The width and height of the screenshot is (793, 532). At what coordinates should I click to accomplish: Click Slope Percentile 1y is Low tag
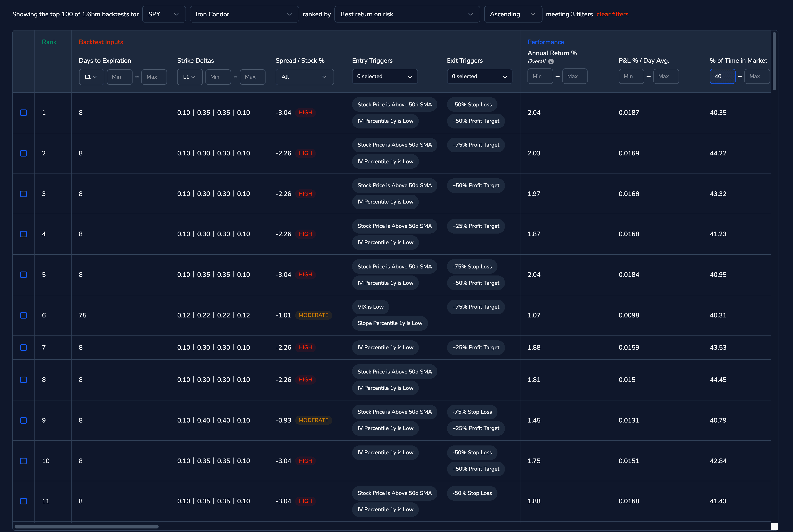[x=390, y=323]
